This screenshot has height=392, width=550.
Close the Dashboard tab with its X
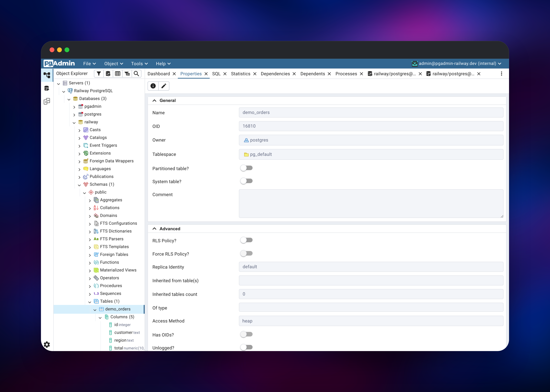click(x=174, y=74)
